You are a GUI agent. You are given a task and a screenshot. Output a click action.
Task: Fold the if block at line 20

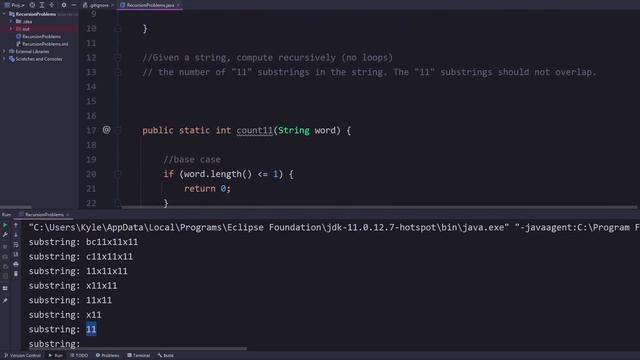(118, 174)
